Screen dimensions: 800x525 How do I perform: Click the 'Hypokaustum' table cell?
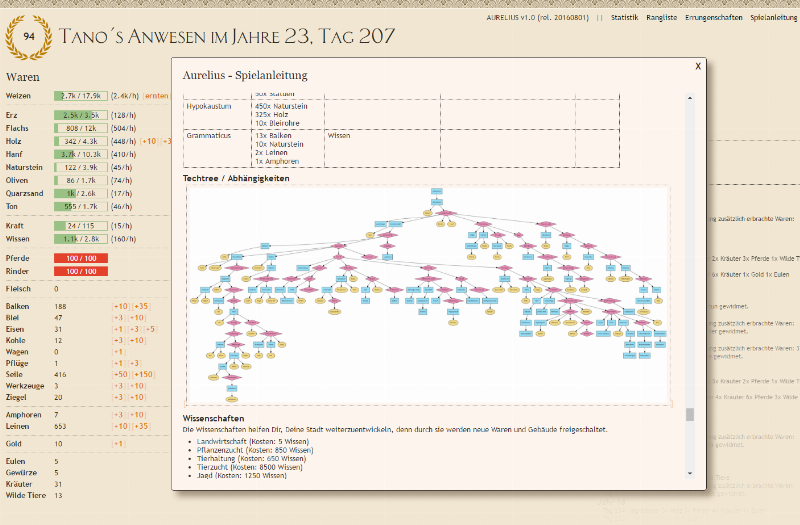click(217, 115)
